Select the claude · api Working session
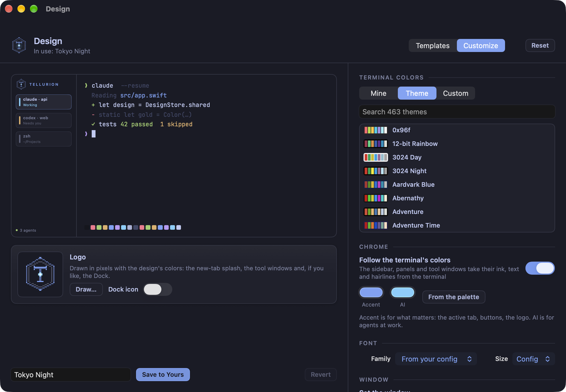The height and width of the screenshot is (392, 566). pyautogui.click(x=44, y=102)
